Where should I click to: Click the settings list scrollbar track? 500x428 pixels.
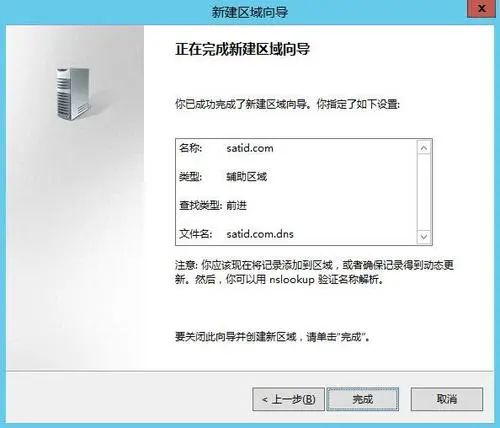click(424, 192)
